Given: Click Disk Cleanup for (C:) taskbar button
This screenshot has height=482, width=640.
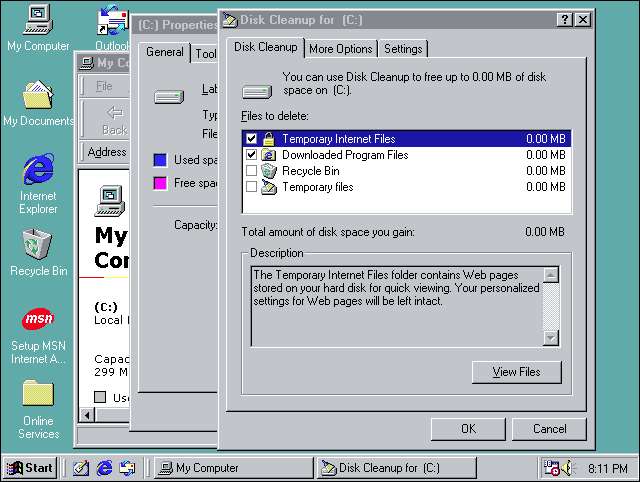Looking at the screenshot, I should pyautogui.click(x=397, y=468).
